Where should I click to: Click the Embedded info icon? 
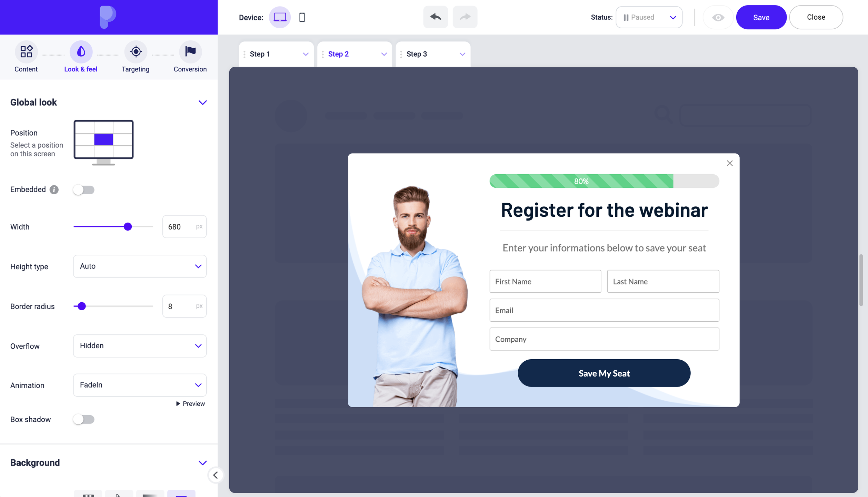(x=54, y=189)
